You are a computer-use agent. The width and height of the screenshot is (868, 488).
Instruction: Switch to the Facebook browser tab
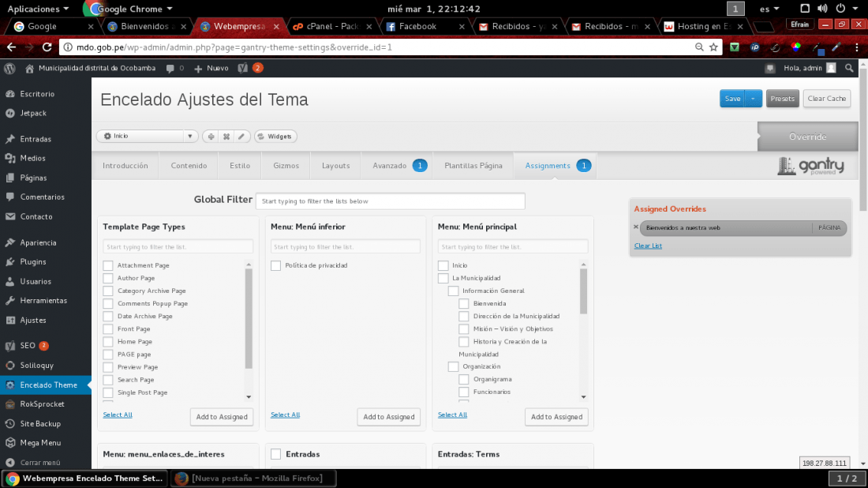418,26
